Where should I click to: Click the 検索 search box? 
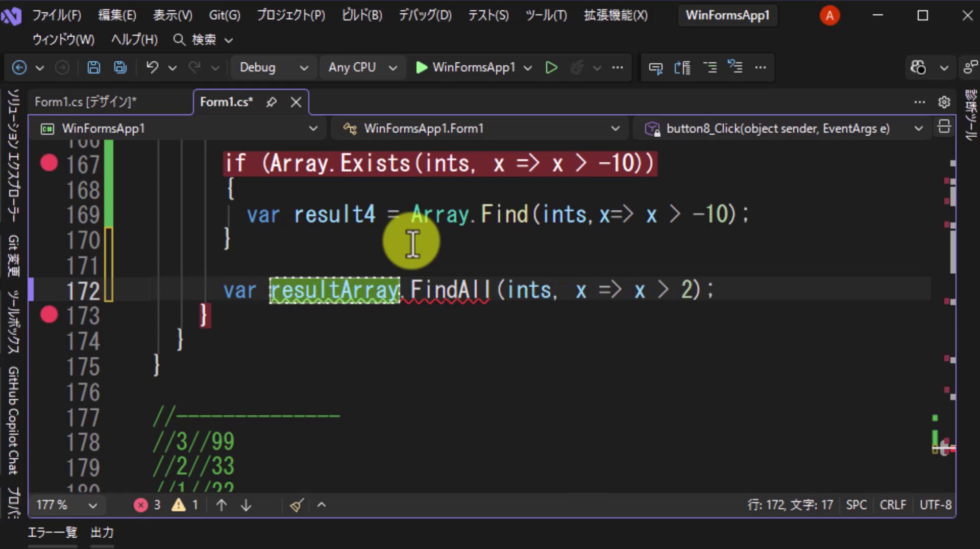(203, 40)
